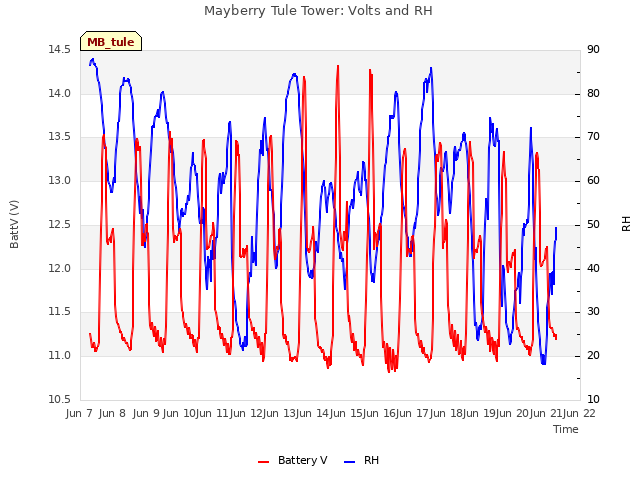
Task: Click the 20 tick on RH axis
Action: pos(593,356)
